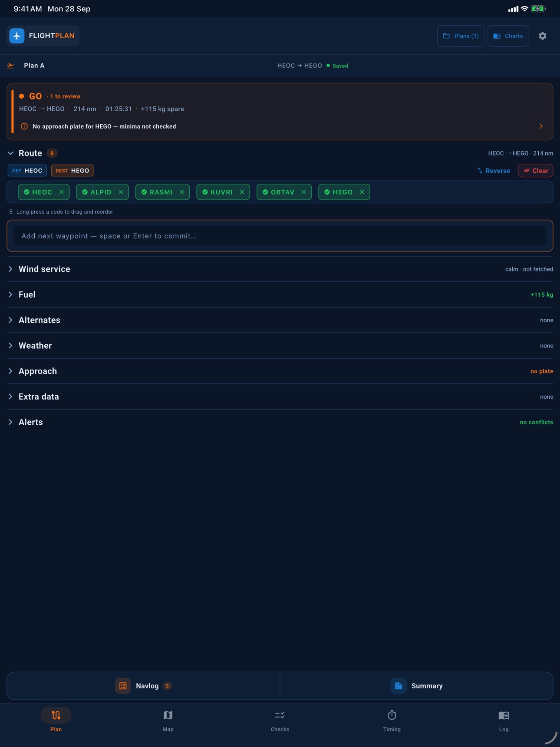The image size is (560, 747).
Task: Click the '+115 kg' Fuel value
Action: (x=542, y=294)
